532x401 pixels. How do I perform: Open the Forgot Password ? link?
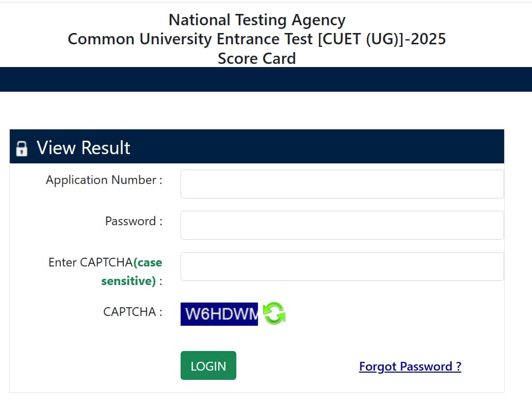coord(410,366)
